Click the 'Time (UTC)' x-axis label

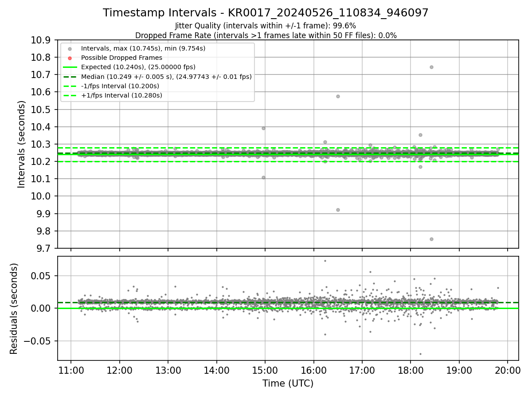288,383
